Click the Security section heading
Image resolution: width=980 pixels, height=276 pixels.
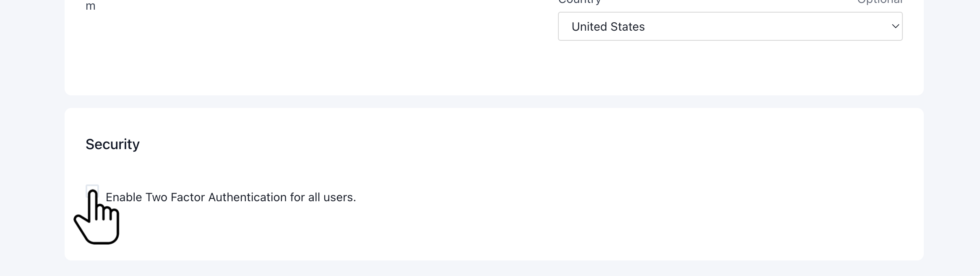pos(112,144)
